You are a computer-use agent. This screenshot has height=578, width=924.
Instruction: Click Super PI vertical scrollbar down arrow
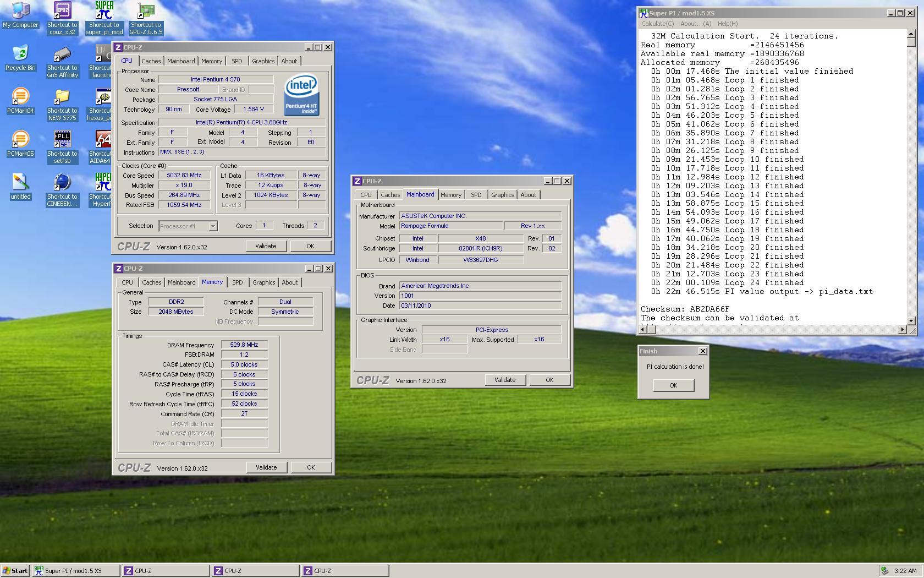pyautogui.click(x=911, y=320)
